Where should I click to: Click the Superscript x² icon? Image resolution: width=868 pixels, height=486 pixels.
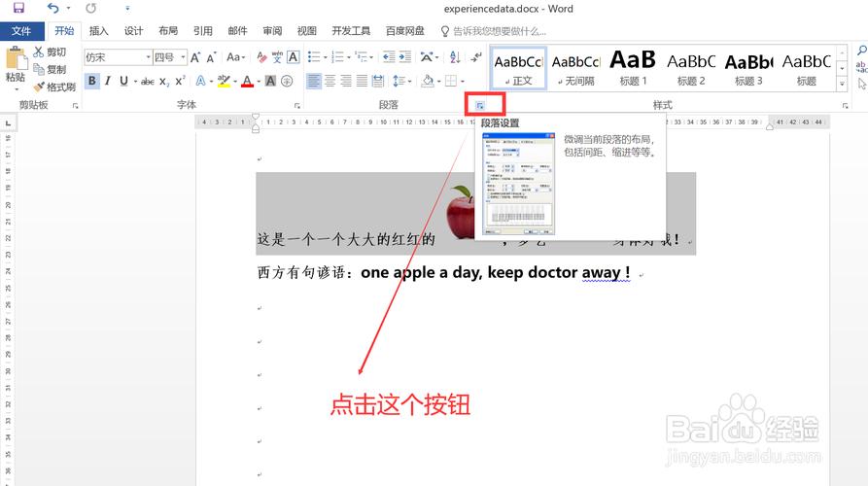coord(180,81)
